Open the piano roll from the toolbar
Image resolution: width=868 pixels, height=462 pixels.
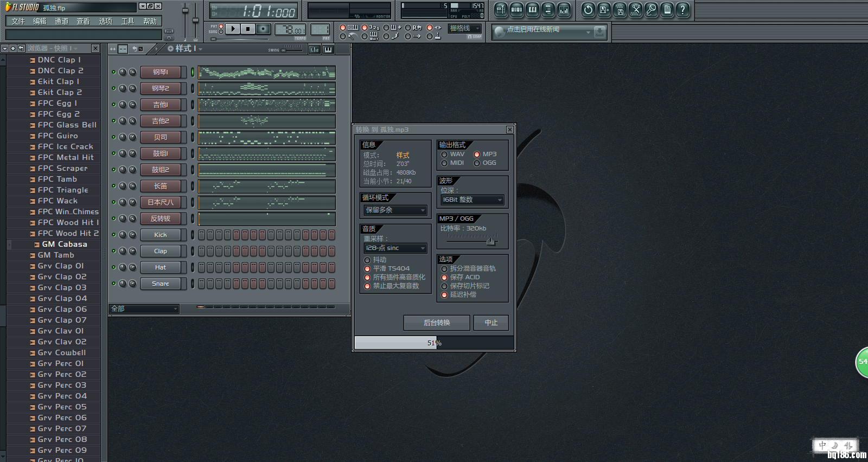point(532,10)
